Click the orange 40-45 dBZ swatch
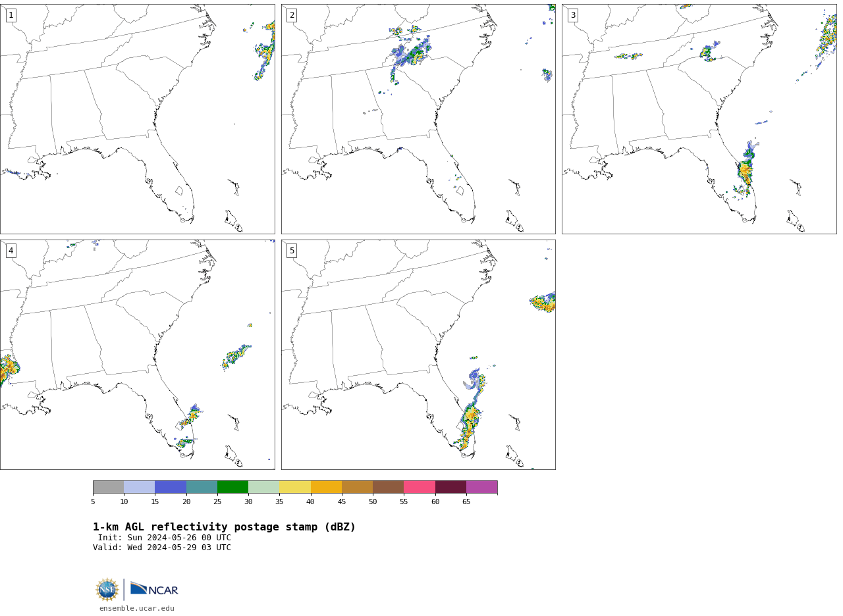Viewport: 843px width, 616px height. 326,487
